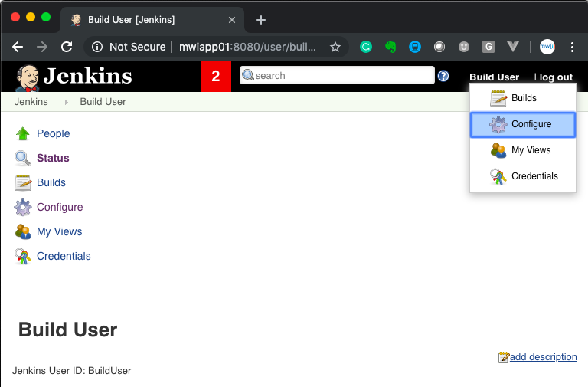Select Credentials in the user dropdown menu
Screen dimensions: 588x387
523,176
